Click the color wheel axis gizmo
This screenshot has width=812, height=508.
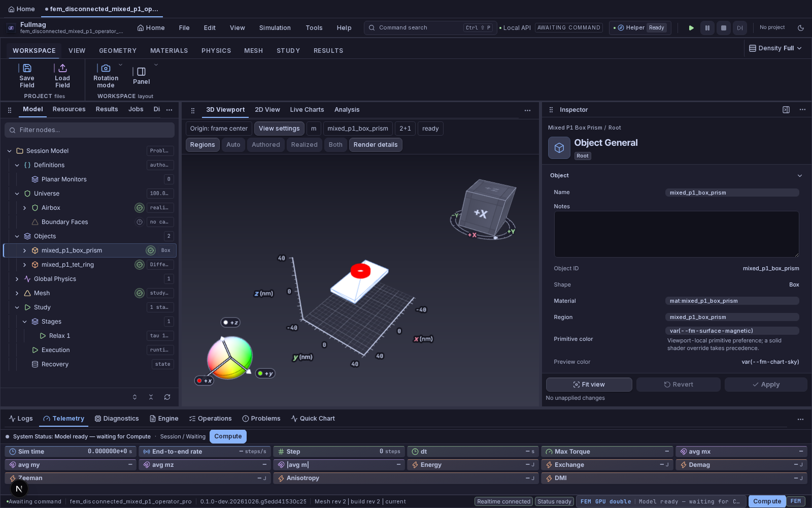point(230,357)
